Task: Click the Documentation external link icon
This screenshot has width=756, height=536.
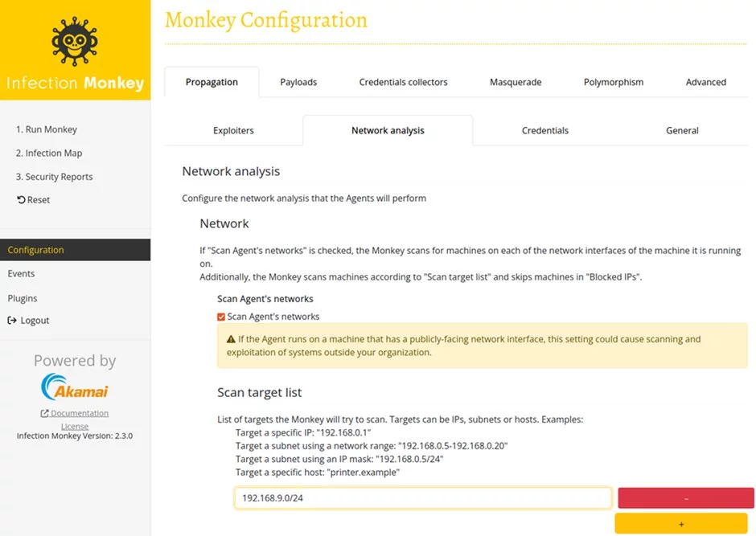Action: click(x=44, y=414)
